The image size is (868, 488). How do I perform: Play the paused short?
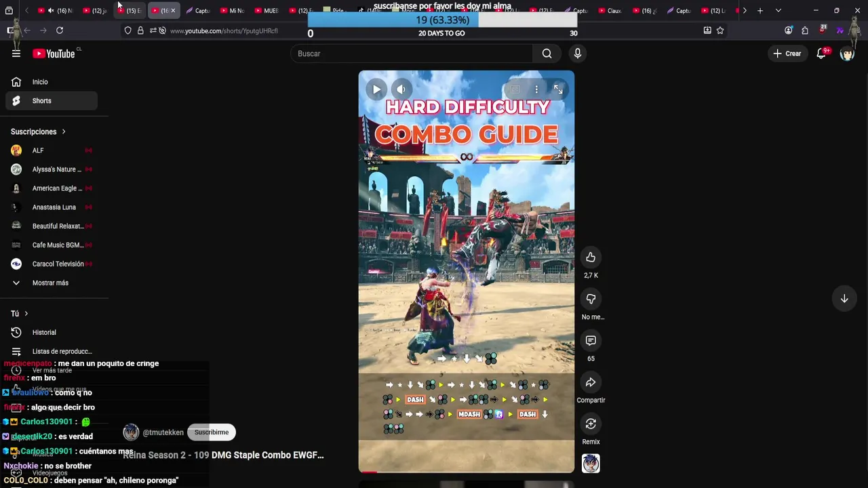pyautogui.click(x=376, y=89)
